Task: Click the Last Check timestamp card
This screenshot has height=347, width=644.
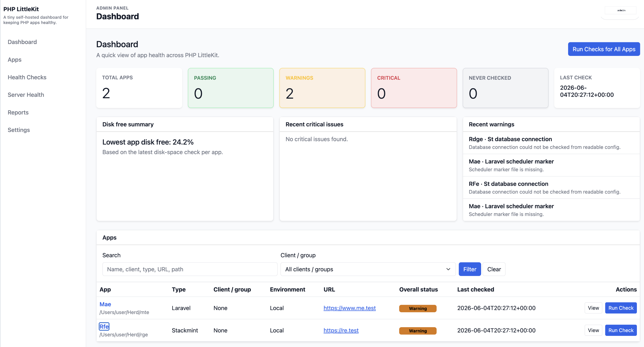Action: pyautogui.click(x=597, y=88)
